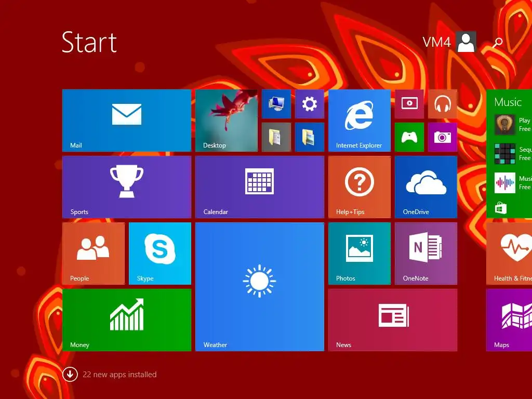
Task: Open the Pictures folder tile
Action: (x=310, y=137)
